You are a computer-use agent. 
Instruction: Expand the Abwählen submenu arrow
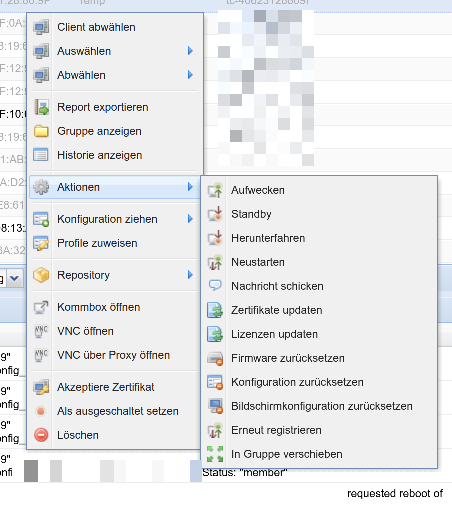(x=190, y=75)
